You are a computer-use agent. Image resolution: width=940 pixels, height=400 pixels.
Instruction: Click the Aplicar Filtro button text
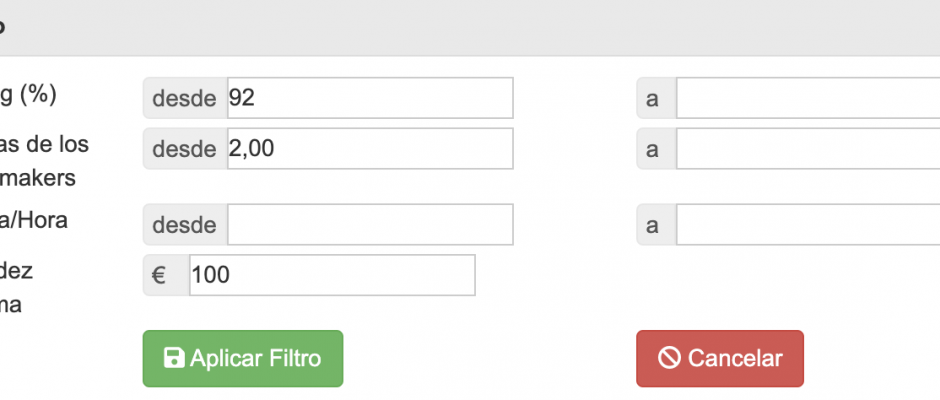click(255, 359)
